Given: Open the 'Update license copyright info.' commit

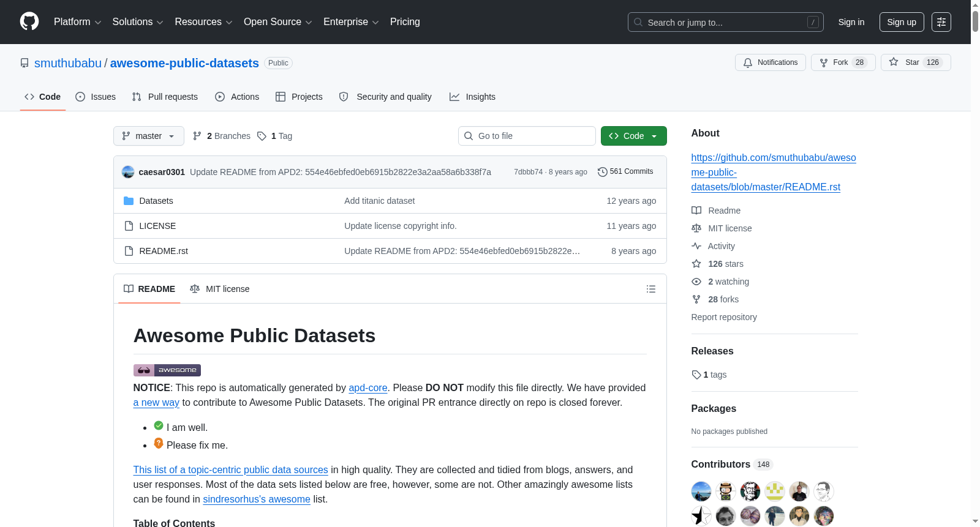Looking at the screenshot, I should [401, 226].
